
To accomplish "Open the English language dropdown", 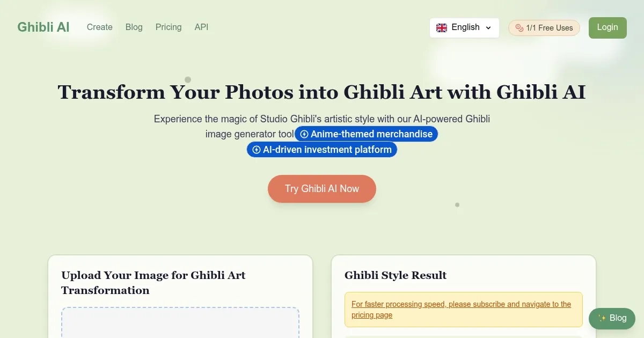I will click(x=464, y=27).
